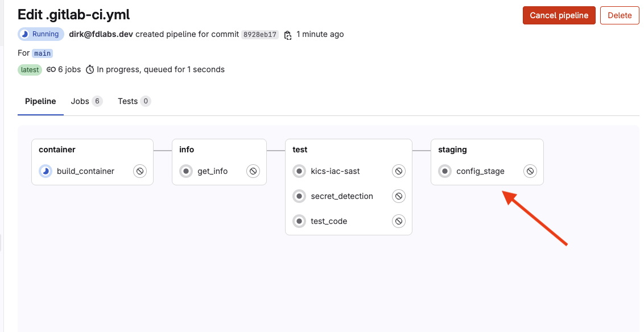Switch to the Tests tab
The height and width of the screenshot is (332, 644).
134,101
